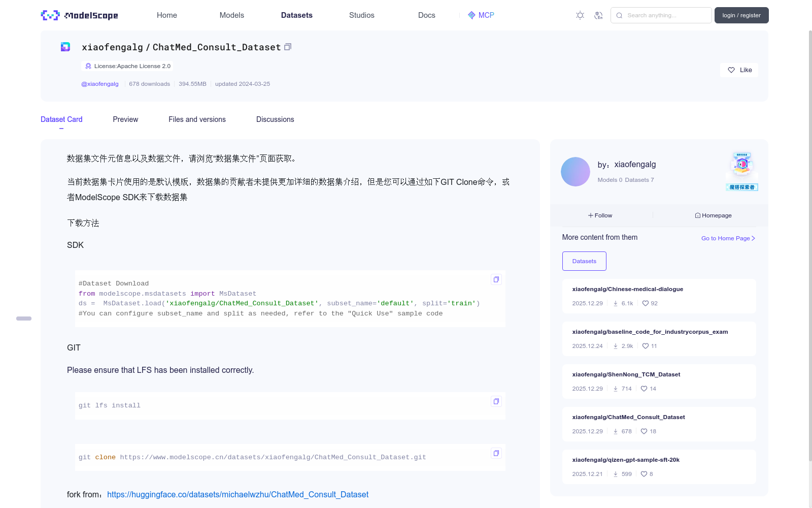Click download icon showing 599
812x508 pixels.
coord(616,474)
